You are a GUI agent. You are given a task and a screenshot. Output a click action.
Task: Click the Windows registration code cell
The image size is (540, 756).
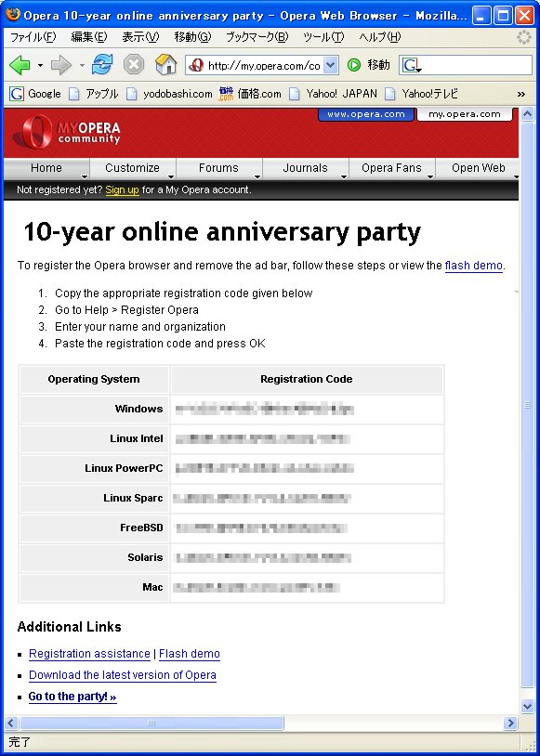pyautogui.click(x=307, y=410)
